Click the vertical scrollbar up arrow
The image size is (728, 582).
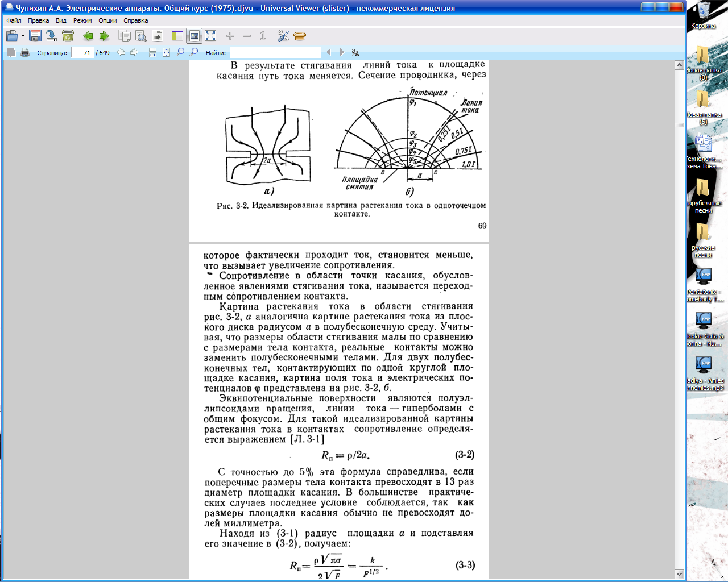click(x=679, y=65)
